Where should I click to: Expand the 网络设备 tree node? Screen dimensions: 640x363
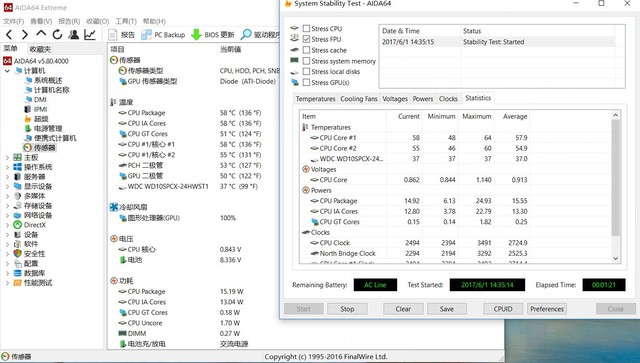tap(7, 215)
